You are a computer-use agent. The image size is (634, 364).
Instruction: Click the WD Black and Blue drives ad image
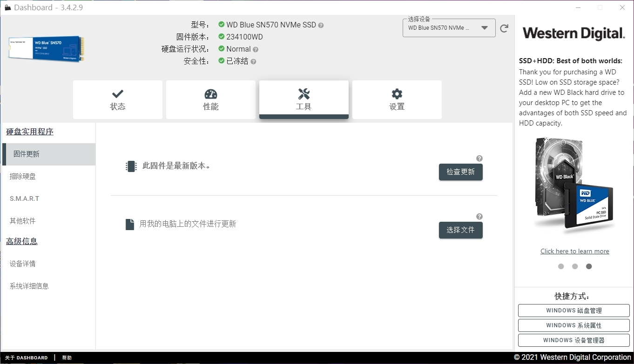(574, 185)
